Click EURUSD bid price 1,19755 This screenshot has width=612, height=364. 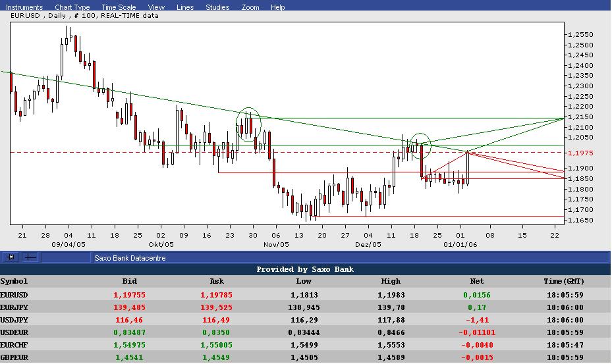pos(129,295)
